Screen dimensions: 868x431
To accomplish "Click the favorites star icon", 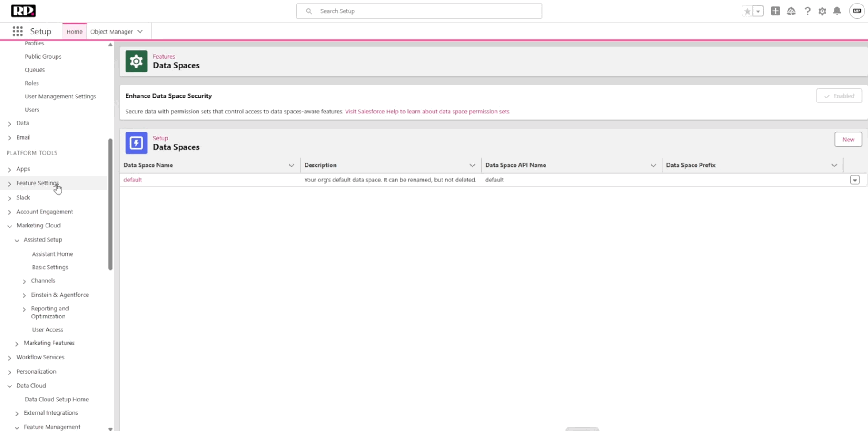I will click(747, 11).
